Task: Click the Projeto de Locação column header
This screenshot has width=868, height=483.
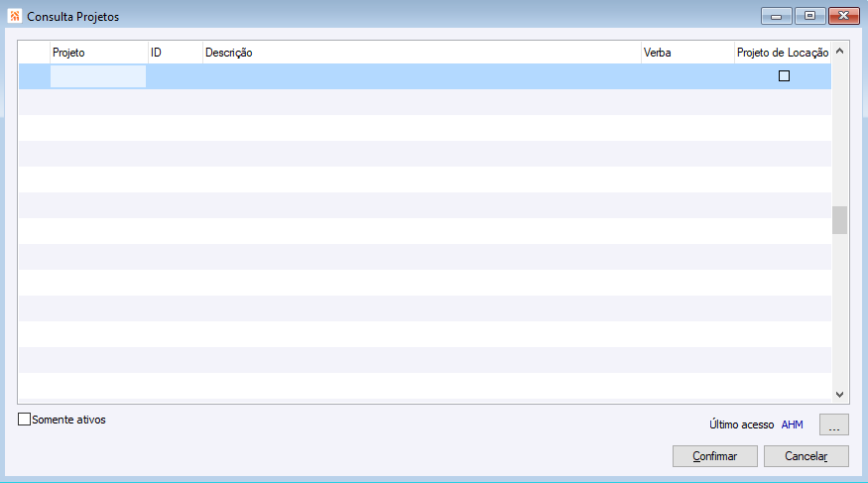Action: (783, 53)
